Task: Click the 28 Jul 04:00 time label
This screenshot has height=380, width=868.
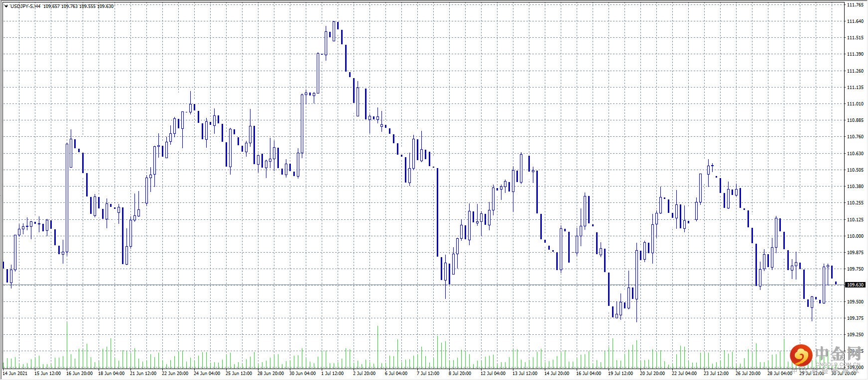Action: [780, 374]
